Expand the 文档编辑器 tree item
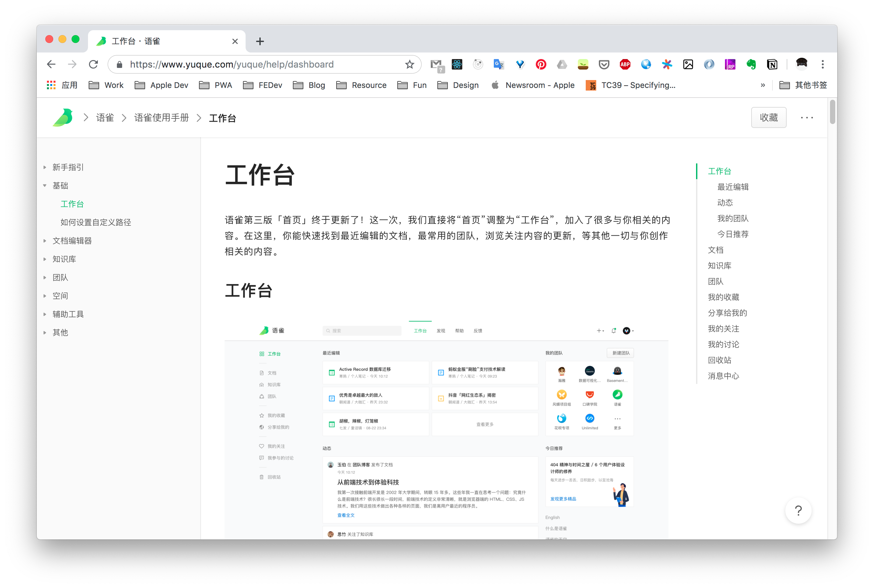Viewport: 874px width, 588px height. (45, 241)
